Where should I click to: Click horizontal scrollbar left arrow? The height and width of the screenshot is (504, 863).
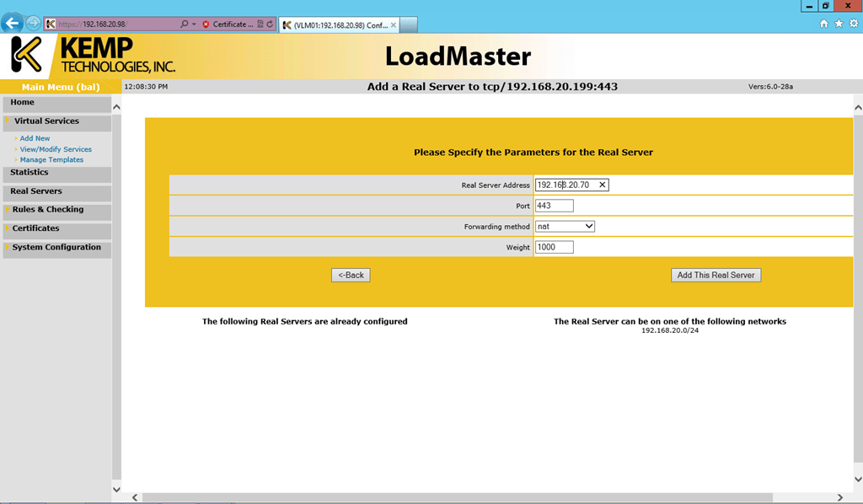[135, 497]
